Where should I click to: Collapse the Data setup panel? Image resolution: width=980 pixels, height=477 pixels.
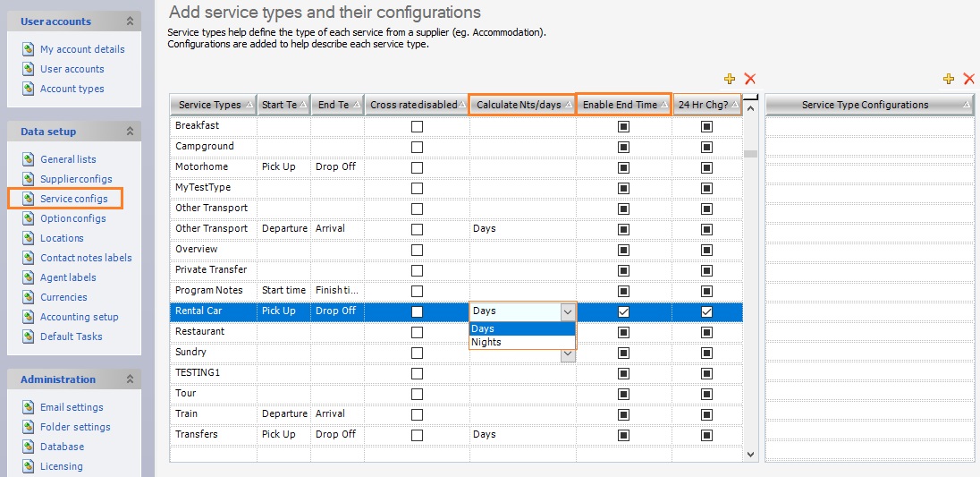click(130, 132)
